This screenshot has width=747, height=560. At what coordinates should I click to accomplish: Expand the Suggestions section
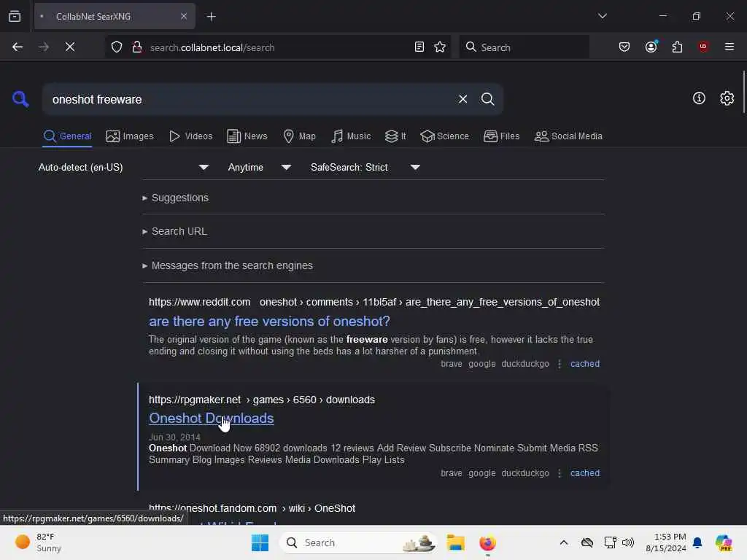(x=175, y=198)
